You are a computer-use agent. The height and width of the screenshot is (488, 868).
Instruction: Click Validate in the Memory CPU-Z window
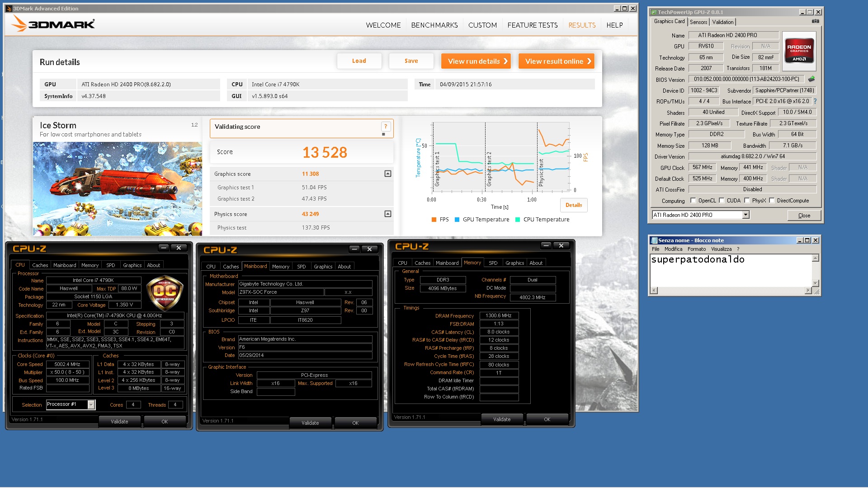(502, 419)
